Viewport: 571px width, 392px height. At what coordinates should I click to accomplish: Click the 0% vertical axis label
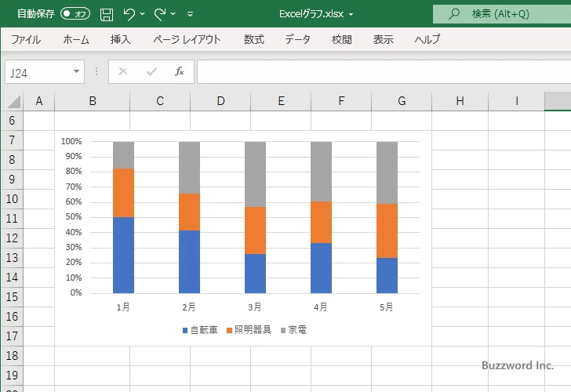click(x=76, y=292)
